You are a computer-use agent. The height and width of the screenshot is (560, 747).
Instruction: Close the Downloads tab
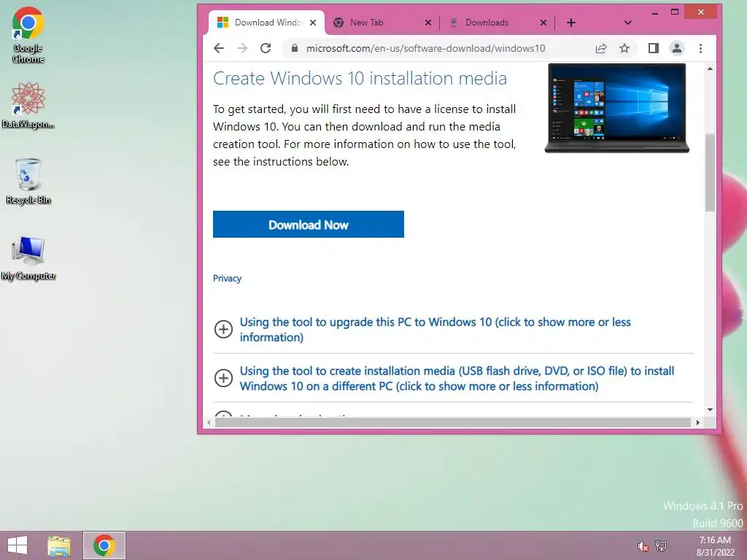coord(543,23)
